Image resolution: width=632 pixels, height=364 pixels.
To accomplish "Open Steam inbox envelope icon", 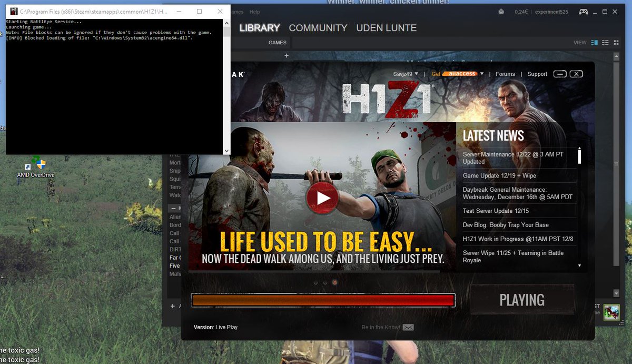I will 501,12.
